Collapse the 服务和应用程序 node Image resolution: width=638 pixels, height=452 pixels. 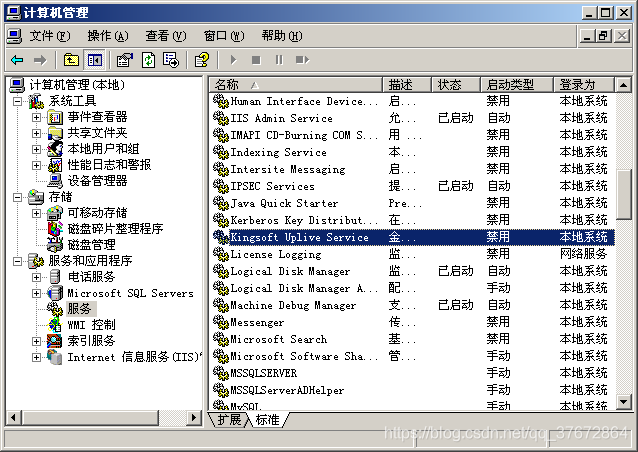click(x=17, y=261)
